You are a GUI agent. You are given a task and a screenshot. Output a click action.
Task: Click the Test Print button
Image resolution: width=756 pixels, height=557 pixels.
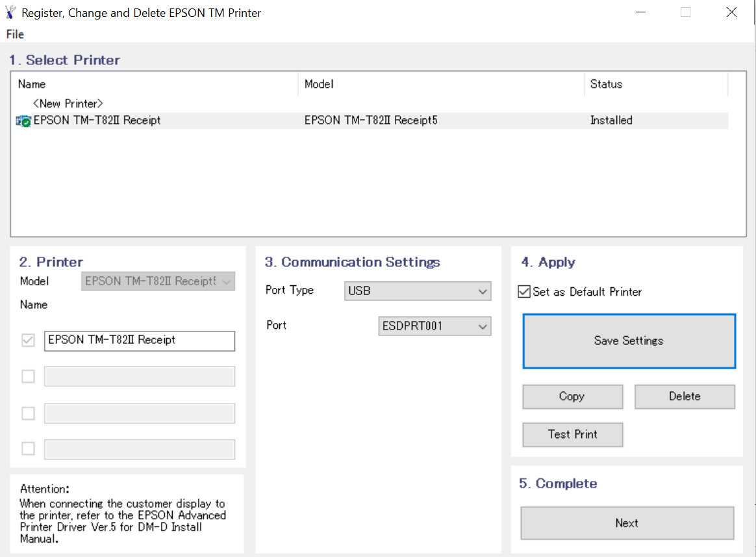tap(573, 434)
